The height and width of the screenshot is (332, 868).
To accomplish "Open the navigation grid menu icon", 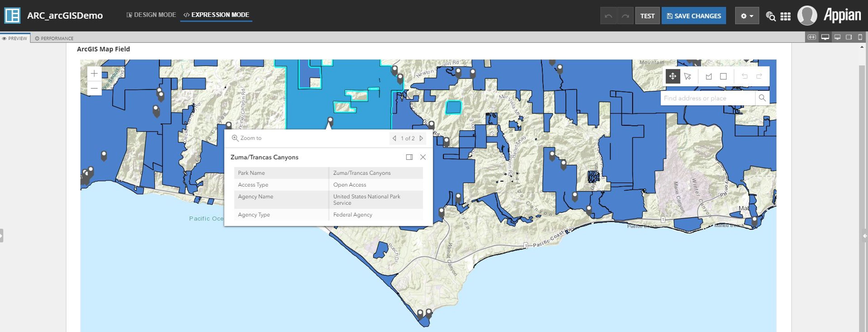I will click(785, 16).
